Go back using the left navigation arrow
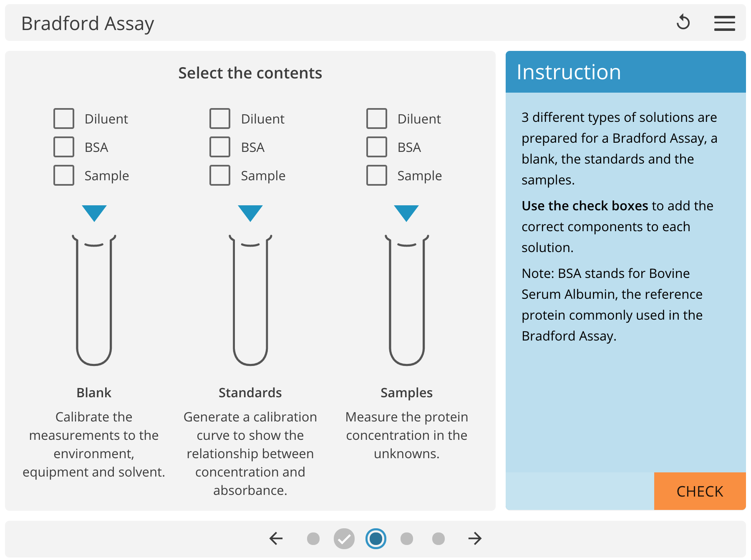 point(275,539)
